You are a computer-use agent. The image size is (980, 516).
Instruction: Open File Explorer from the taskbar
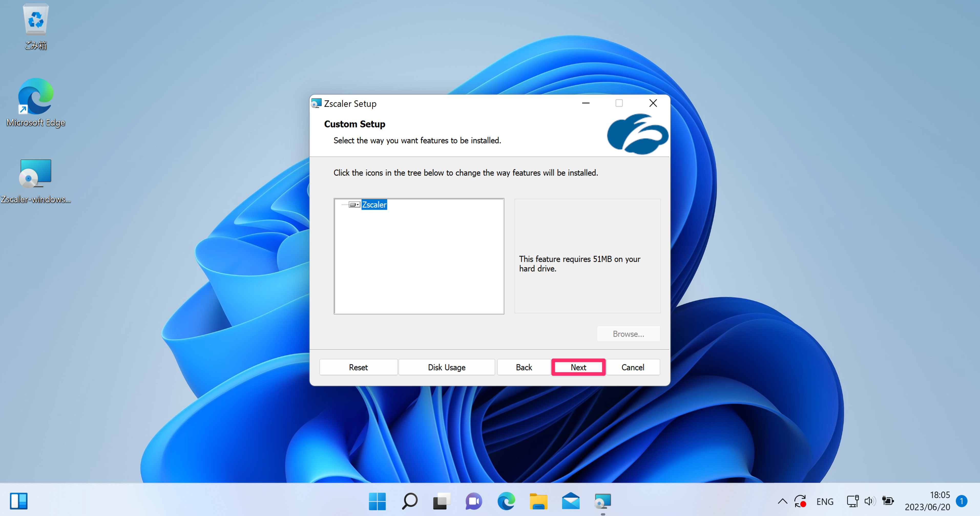pyautogui.click(x=538, y=501)
